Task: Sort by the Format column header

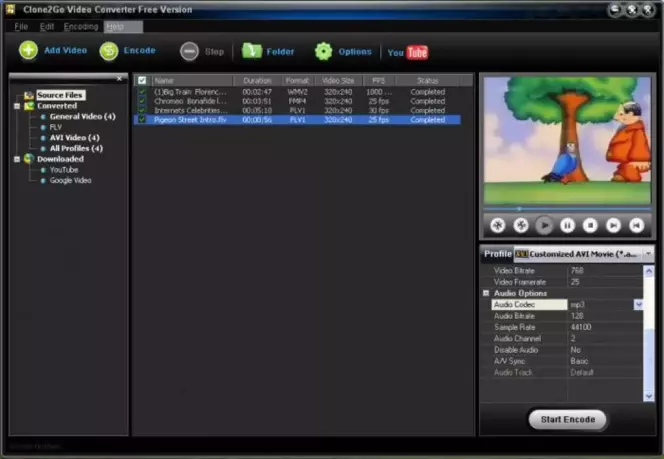Action: pyautogui.click(x=297, y=80)
